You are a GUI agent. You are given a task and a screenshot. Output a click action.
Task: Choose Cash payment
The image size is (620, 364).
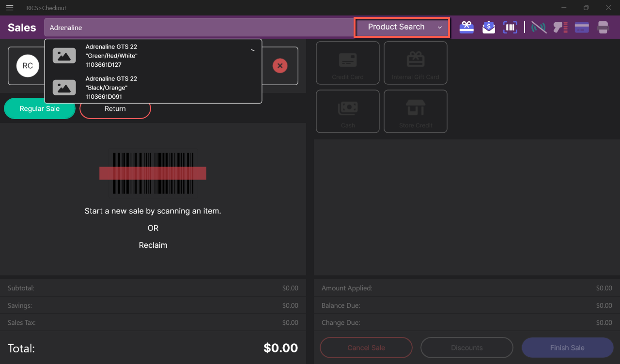click(348, 111)
